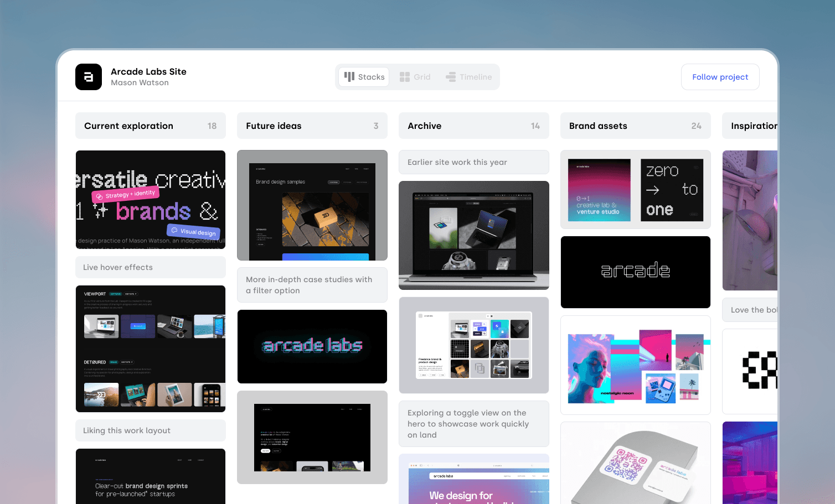Image resolution: width=835 pixels, height=504 pixels.
Task: Open the QR code business card thumbnail
Action: pos(636,463)
